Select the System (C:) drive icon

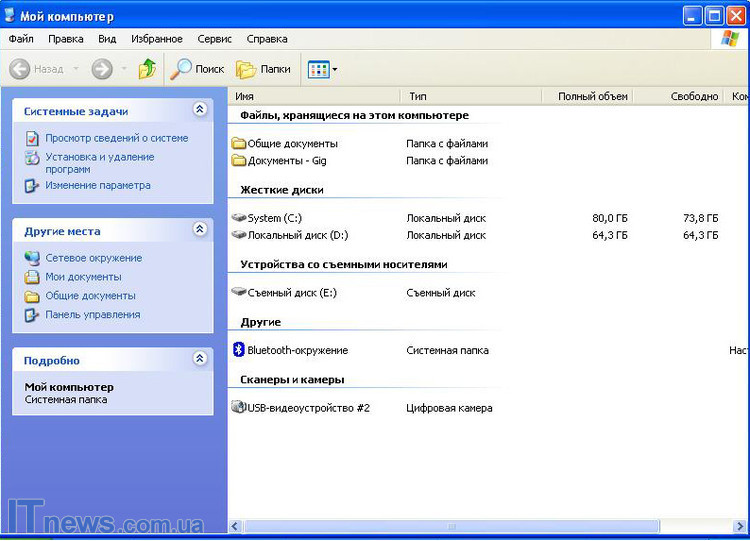238,217
